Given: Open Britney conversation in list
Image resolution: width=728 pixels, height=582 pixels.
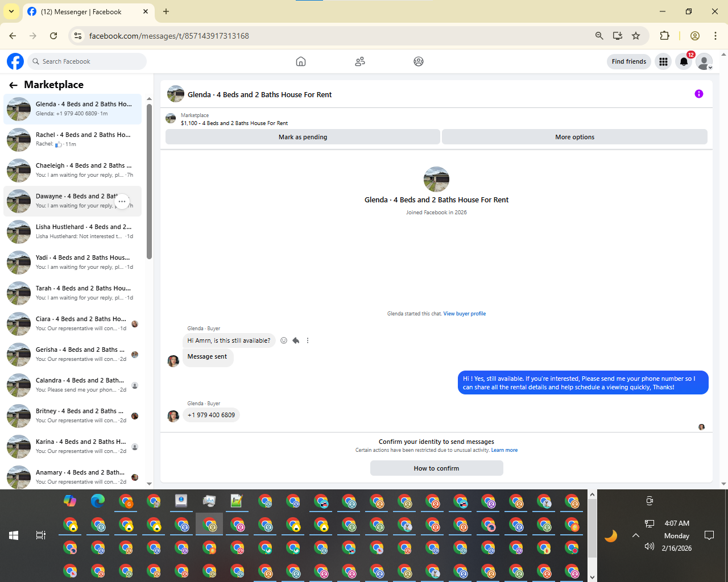Looking at the screenshot, I should [73, 416].
